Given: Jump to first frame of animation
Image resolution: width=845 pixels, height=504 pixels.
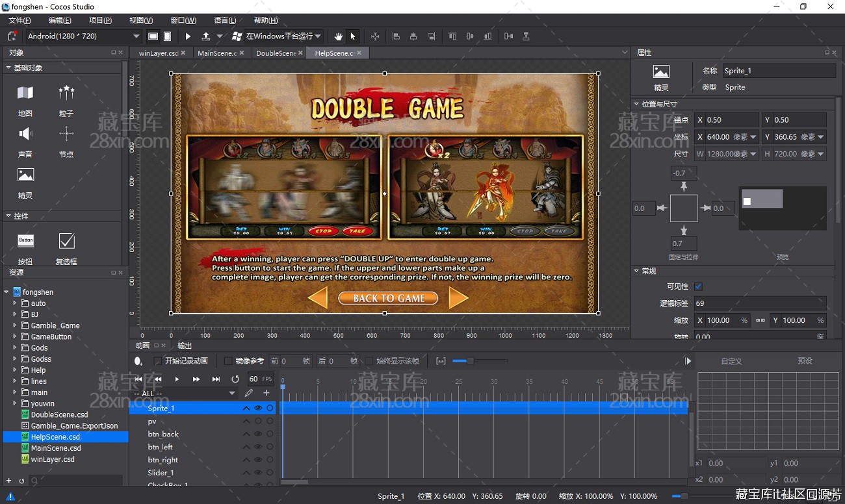Looking at the screenshot, I should click(x=138, y=379).
